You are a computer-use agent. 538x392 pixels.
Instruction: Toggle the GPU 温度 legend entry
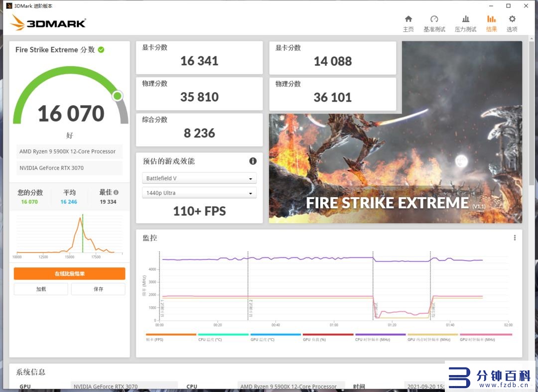click(275, 337)
